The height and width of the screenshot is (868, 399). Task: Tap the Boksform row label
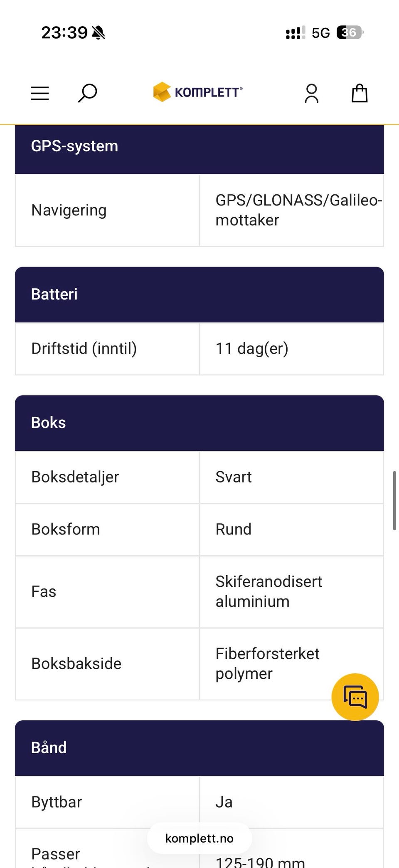(66, 529)
